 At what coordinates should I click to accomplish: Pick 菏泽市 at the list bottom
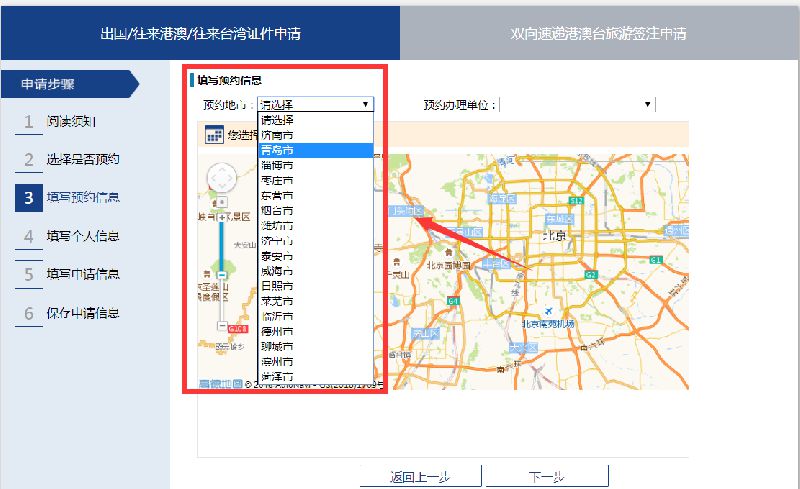pos(277,376)
